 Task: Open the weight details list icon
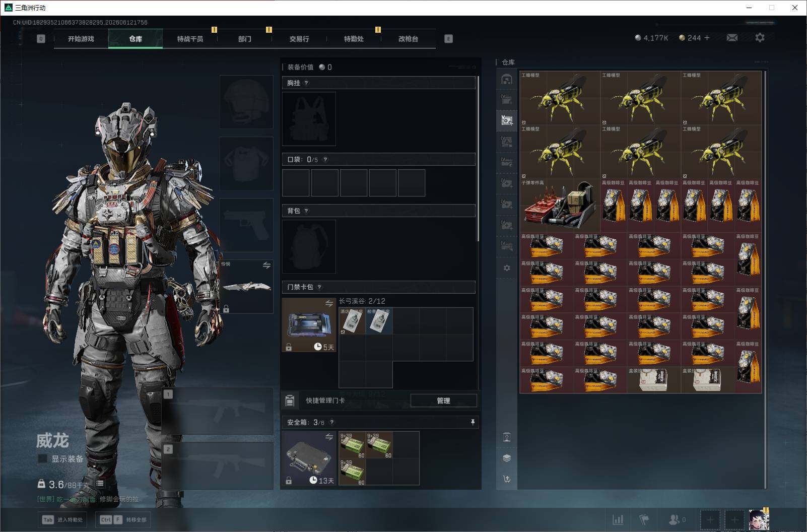[100, 484]
